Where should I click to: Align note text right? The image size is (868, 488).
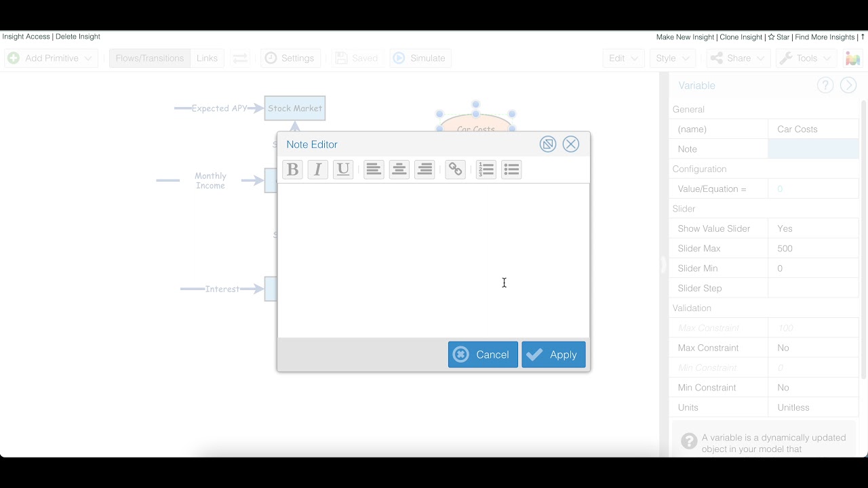tap(425, 169)
